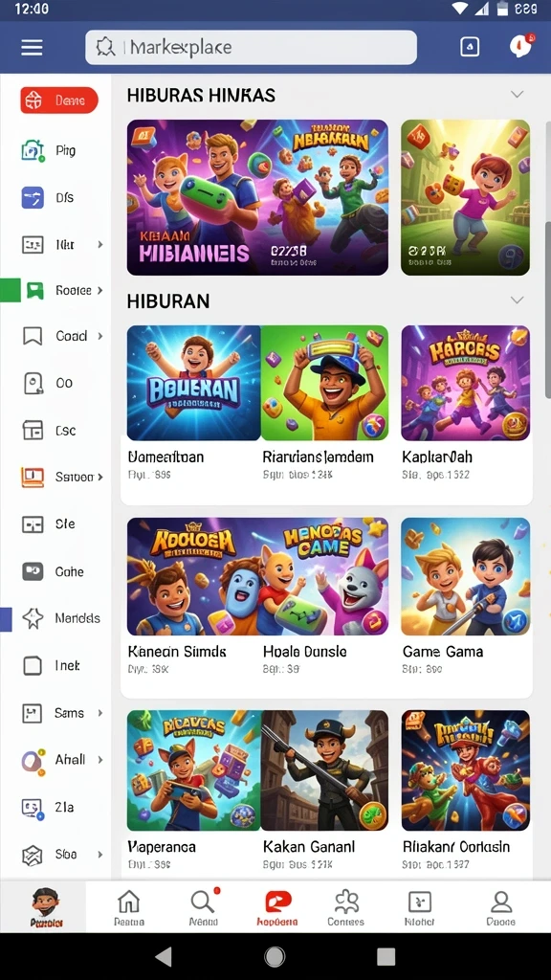
Task: Open the square icon beside notifications
Action: click(x=470, y=47)
